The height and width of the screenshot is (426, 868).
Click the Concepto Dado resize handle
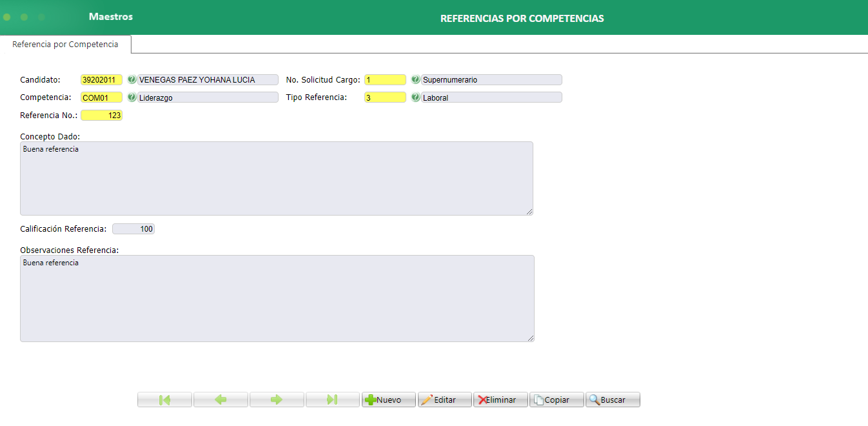[x=529, y=211]
